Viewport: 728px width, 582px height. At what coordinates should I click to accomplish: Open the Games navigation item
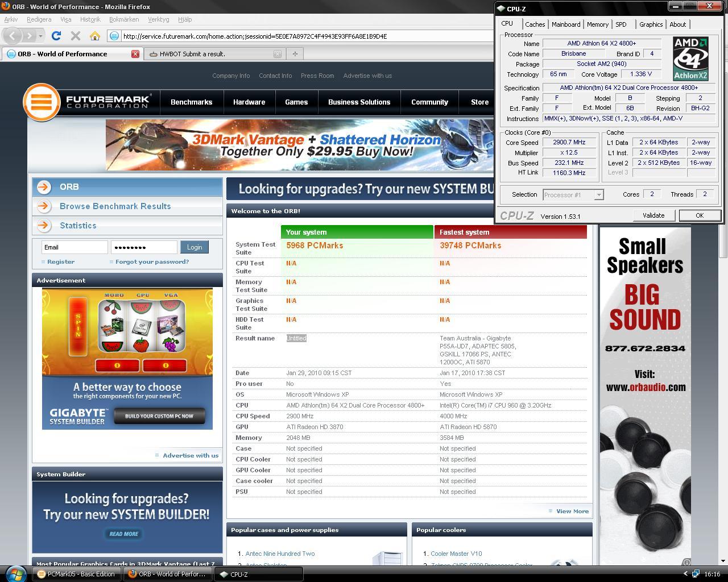tap(296, 102)
